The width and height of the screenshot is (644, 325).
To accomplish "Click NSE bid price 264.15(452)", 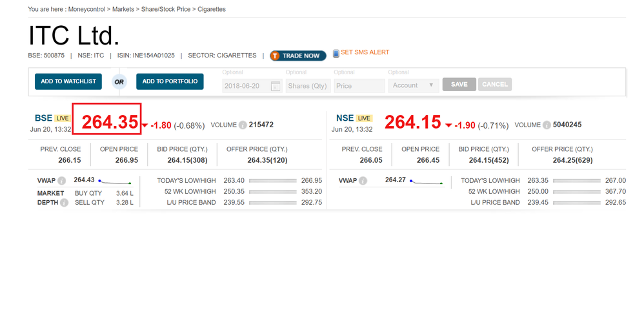I will 488,160.
